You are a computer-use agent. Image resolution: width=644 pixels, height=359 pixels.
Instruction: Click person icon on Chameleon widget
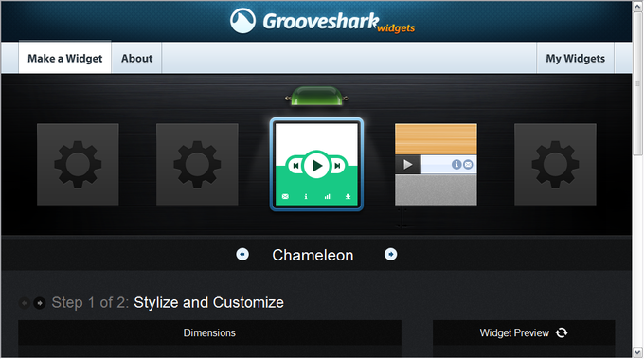(348, 196)
